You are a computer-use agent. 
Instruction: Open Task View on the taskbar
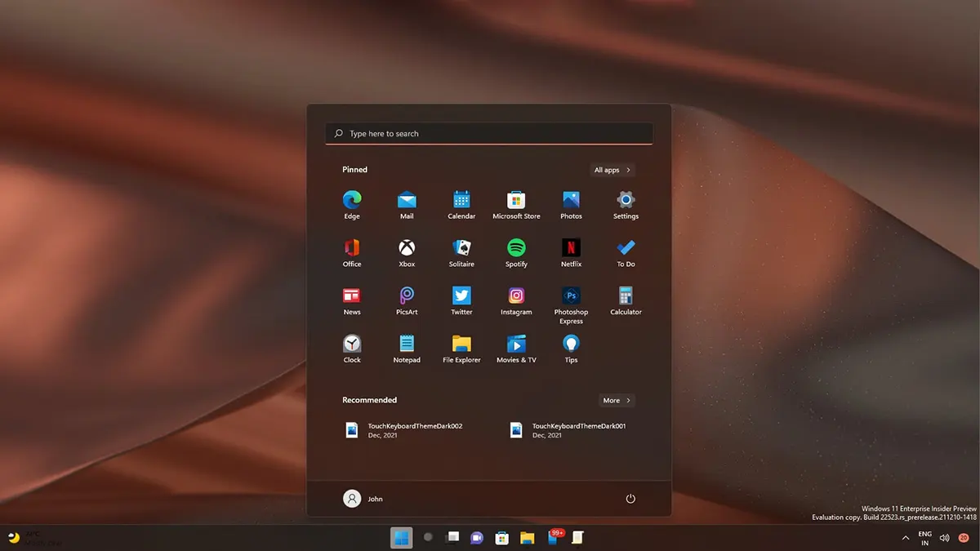[452, 537]
